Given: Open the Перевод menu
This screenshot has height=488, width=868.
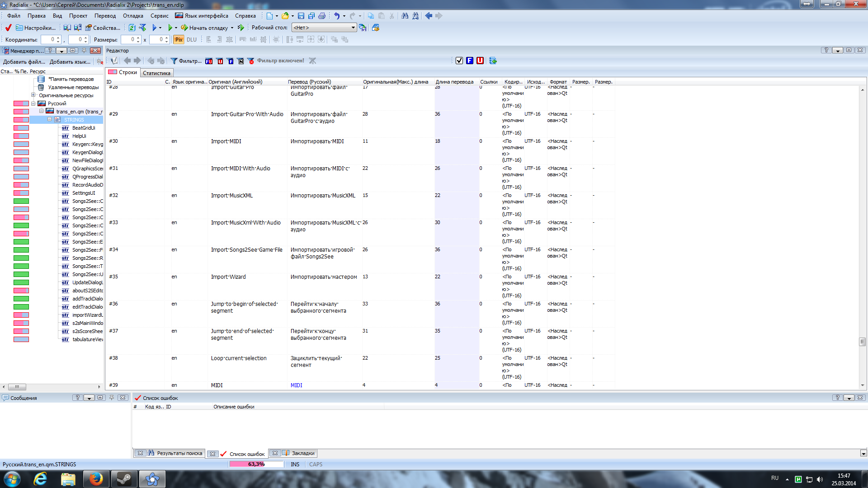Looking at the screenshot, I should pyautogui.click(x=105, y=16).
